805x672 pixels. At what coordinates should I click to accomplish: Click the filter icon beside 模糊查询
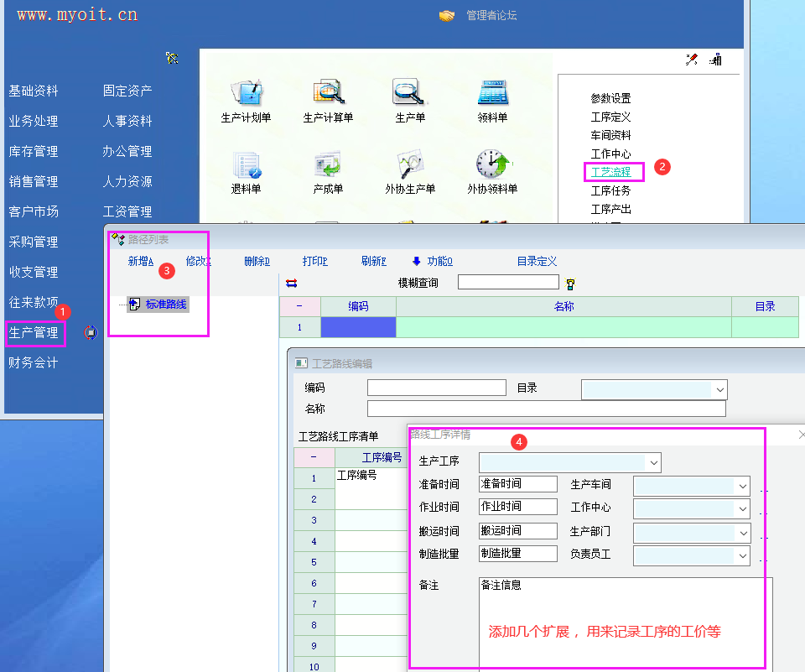pyautogui.click(x=571, y=284)
